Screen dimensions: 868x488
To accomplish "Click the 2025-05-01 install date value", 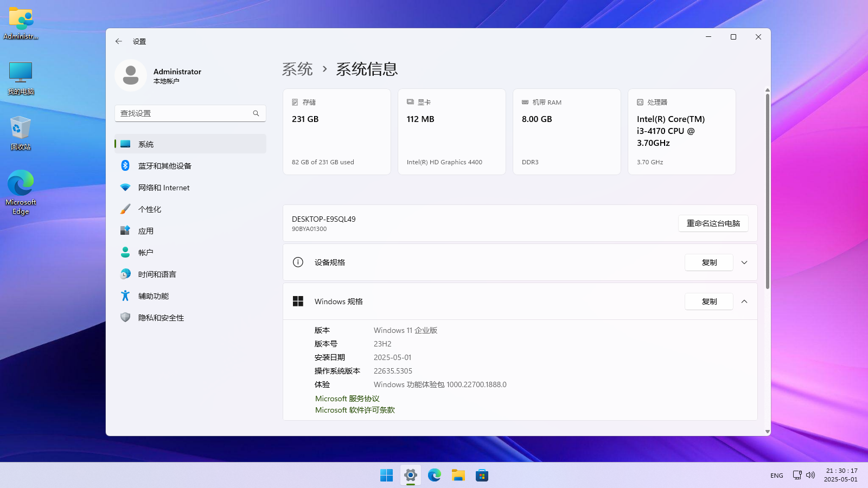I will pos(392,357).
